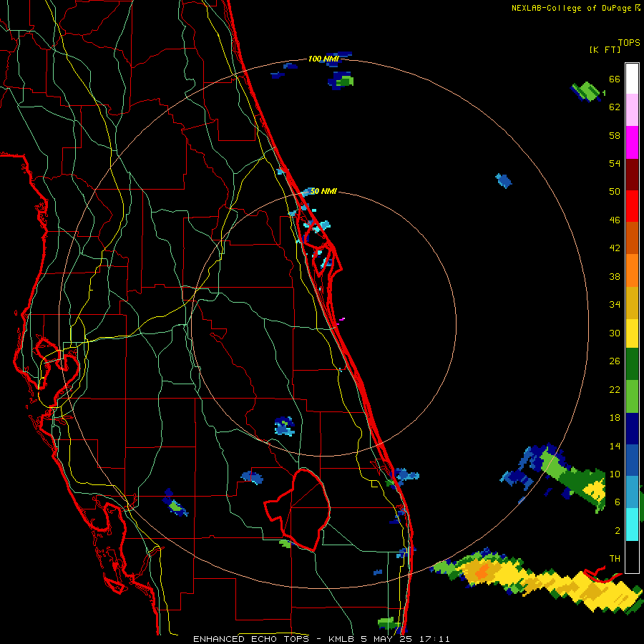
Task: Click the 62 scale label
Action: (615, 107)
